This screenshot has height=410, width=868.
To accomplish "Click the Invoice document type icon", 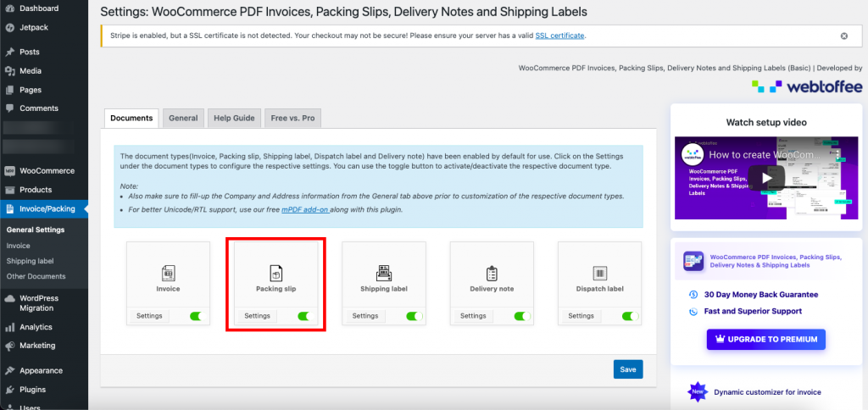I will point(168,273).
